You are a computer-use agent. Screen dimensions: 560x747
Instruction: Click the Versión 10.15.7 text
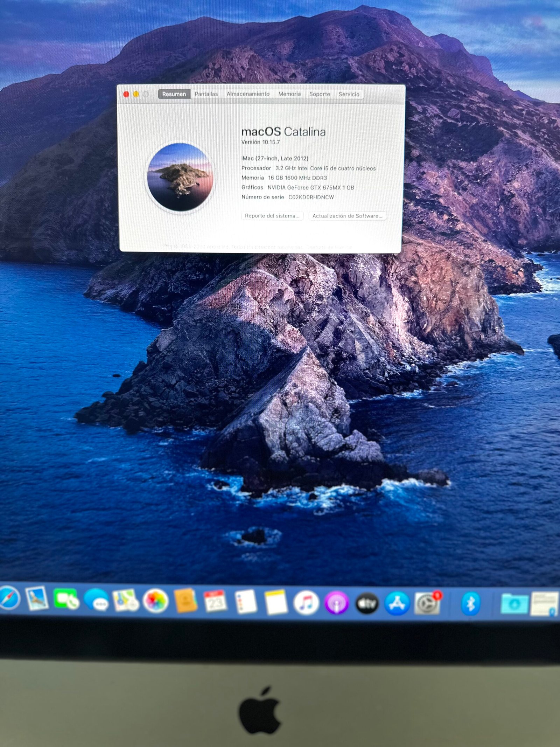pyautogui.click(x=260, y=142)
